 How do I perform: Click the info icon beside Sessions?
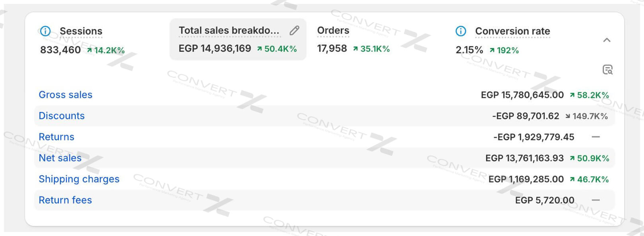(x=45, y=31)
